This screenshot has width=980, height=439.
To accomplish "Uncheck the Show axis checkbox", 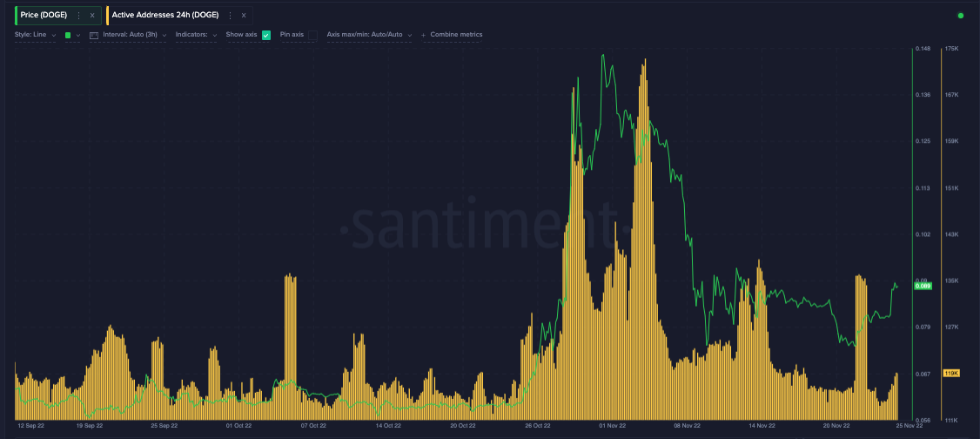I will 266,35.
